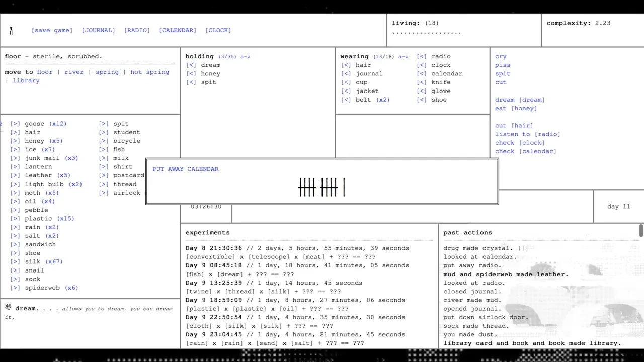Click [>] arrow next to light bulb
Screen dimensions: 644x362
tap(15, 184)
